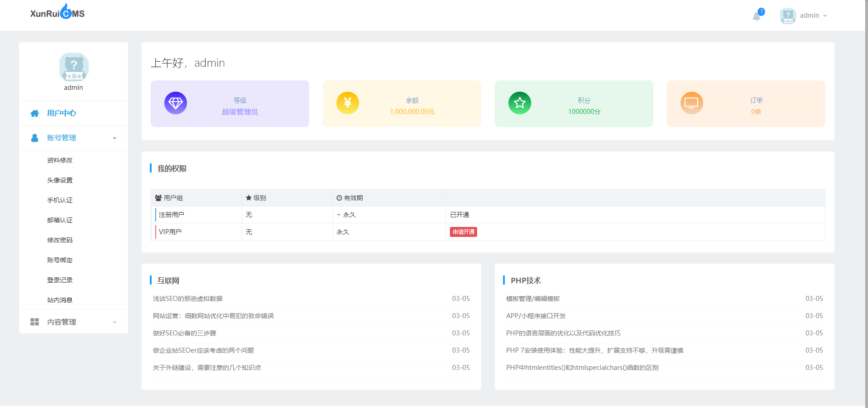Open 头像设置 in sidebar

[x=60, y=180]
